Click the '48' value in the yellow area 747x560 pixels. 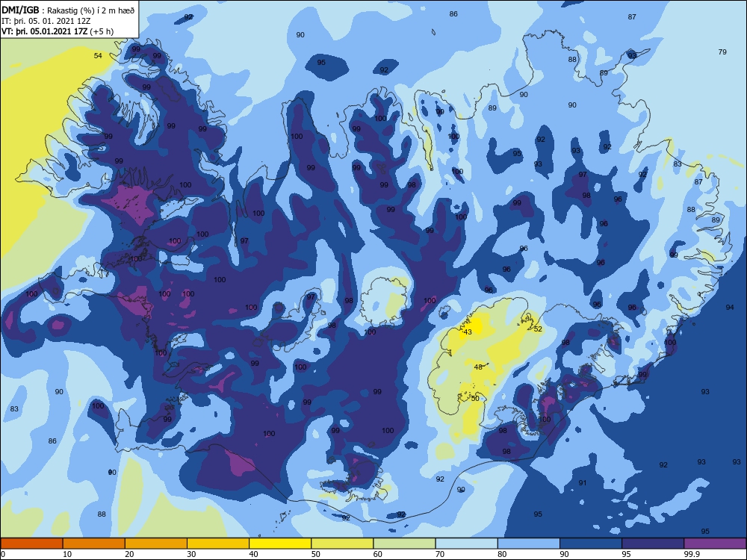pyautogui.click(x=478, y=367)
